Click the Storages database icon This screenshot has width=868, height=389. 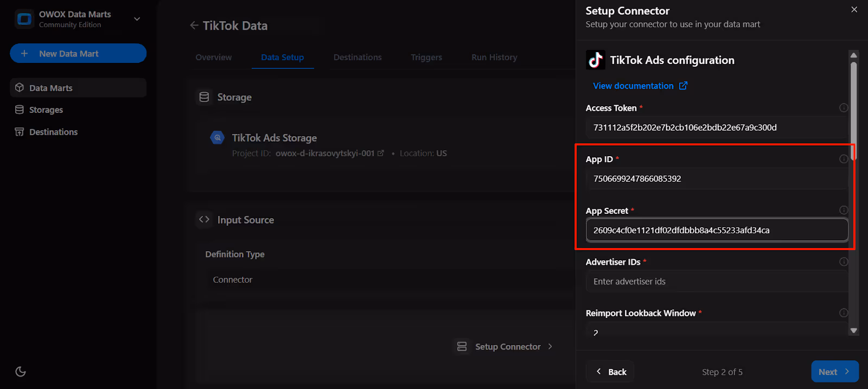[x=20, y=110]
